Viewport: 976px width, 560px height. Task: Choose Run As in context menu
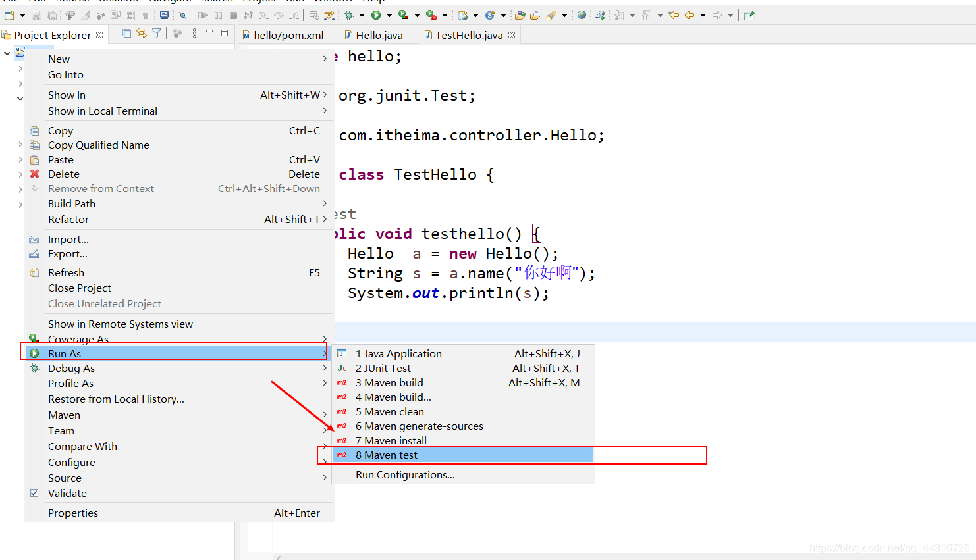click(x=178, y=353)
